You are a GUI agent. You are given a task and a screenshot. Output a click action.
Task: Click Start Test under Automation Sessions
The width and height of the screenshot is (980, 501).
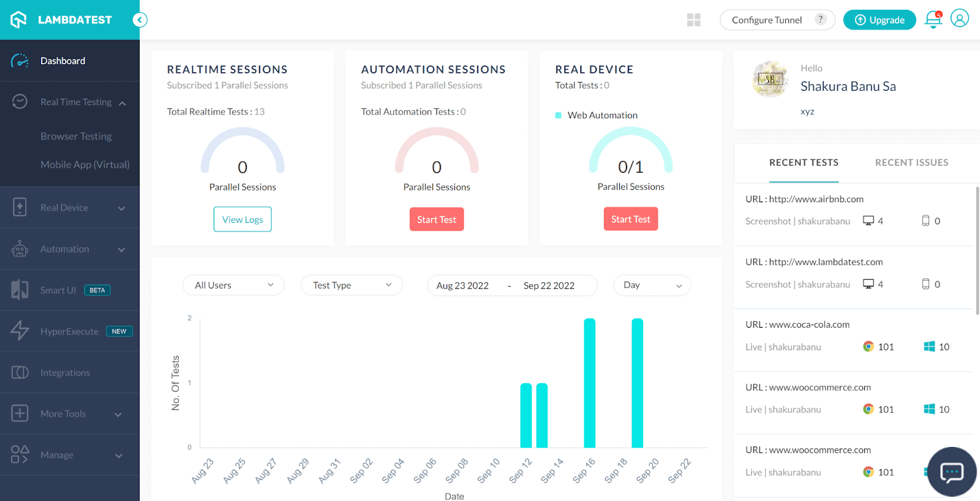[436, 219]
